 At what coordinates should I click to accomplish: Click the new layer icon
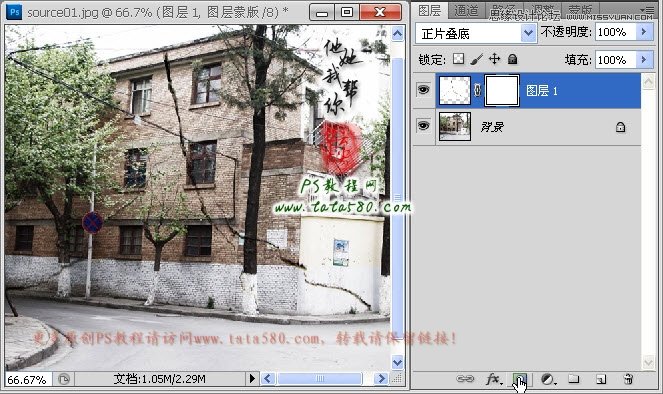pyautogui.click(x=601, y=379)
